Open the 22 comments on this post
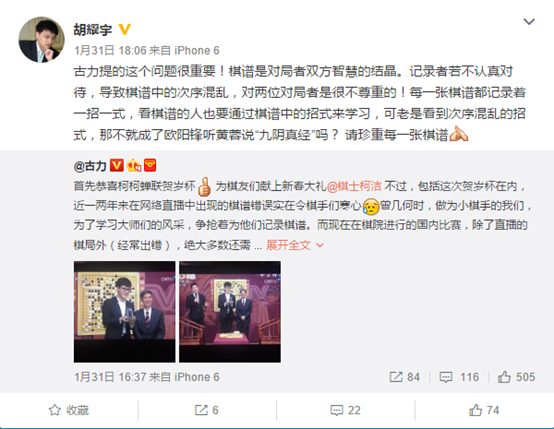 pyautogui.click(x=345, y=410)
